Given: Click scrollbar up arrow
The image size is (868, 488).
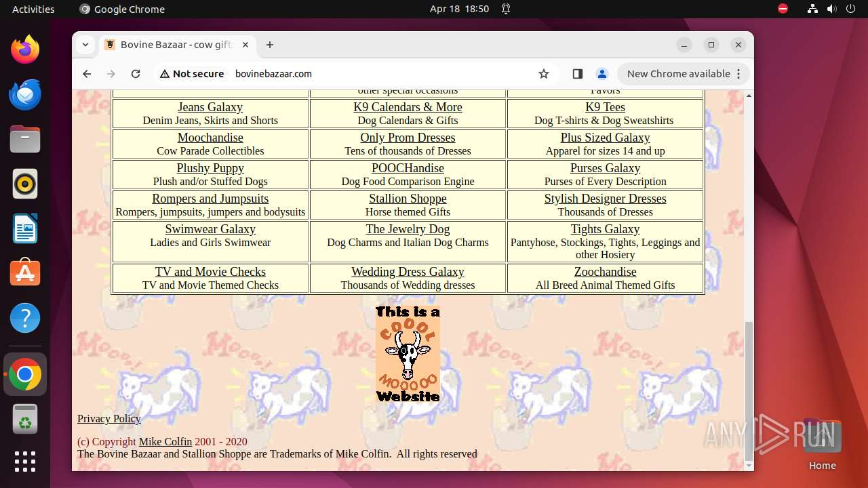Looking at the screenshot, I should click(x=749, y=96).
